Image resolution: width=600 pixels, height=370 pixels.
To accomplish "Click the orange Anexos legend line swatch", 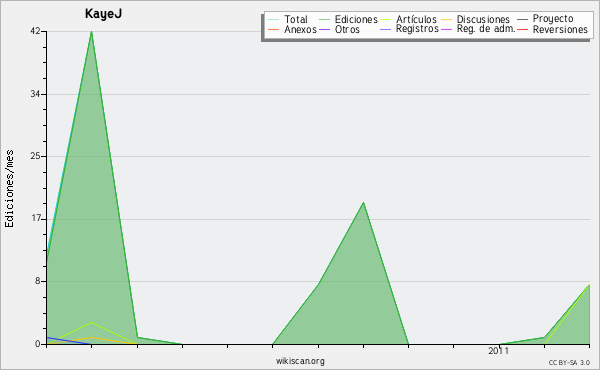I will tap(274, 29).
